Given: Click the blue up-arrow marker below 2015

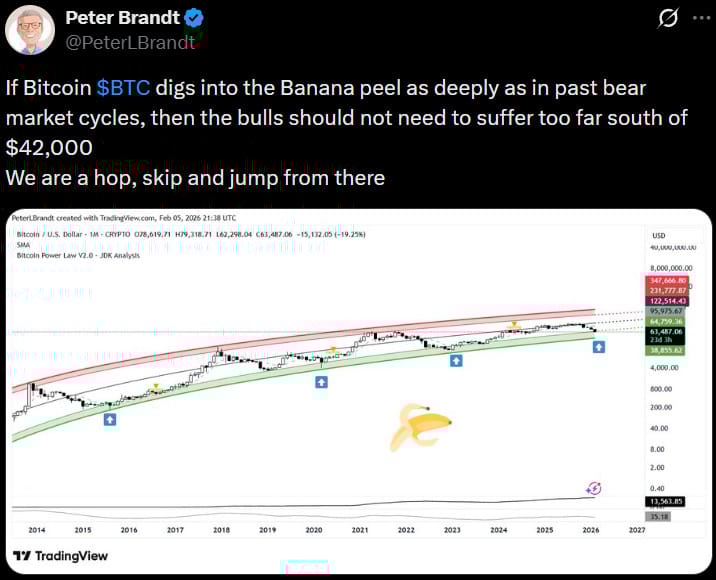Looking at the screenshot, I should [110, 420].
